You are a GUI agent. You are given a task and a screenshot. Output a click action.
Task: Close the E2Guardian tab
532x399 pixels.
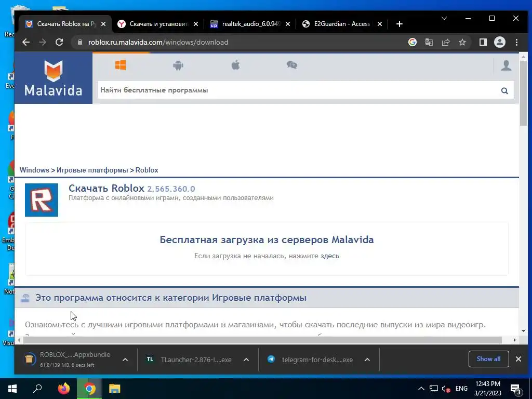point(380,24)
